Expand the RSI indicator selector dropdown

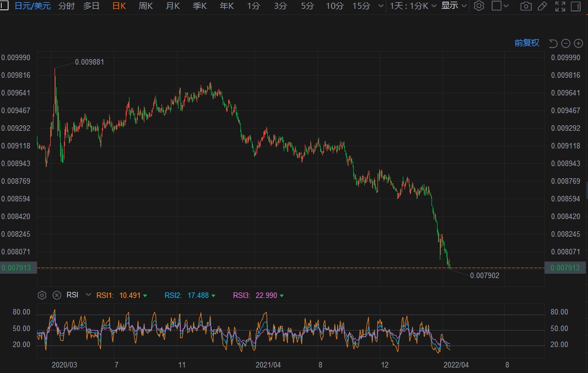tap(88, 295)
